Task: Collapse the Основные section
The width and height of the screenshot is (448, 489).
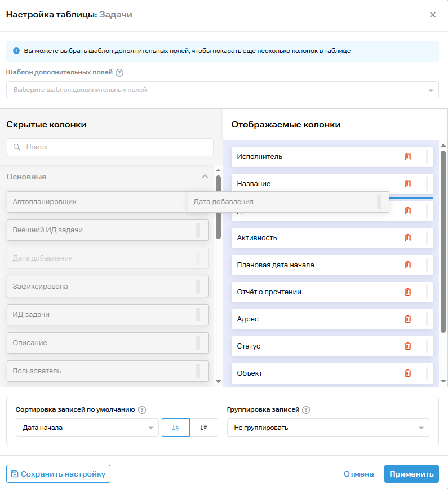Action: pos(205,177)
